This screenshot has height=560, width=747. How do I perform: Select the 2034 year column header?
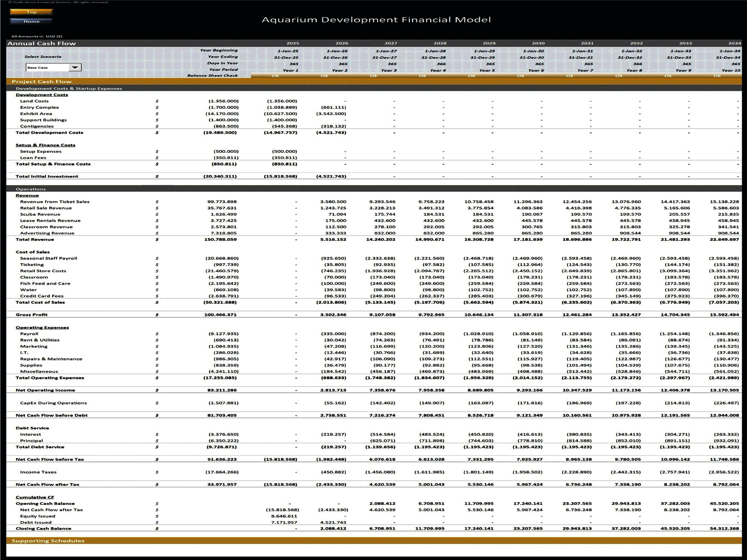click(x=734, y=43)
